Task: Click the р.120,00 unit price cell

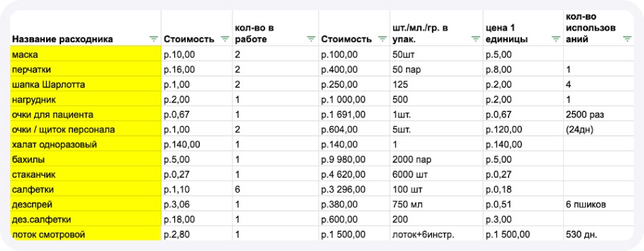Action: tap(523, 130)
